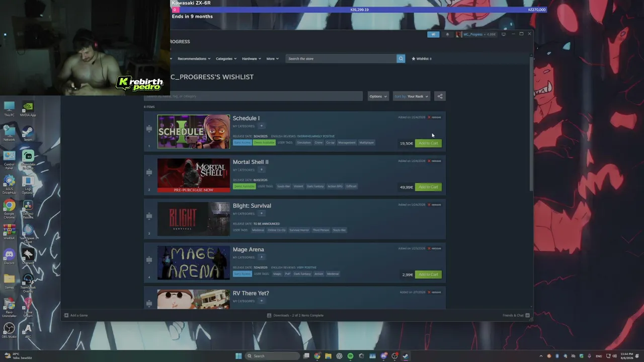This screenshot has height=362, width=644.
Task: Click the Mortal Shell II game thumbnail
Action: pos(194,175)
